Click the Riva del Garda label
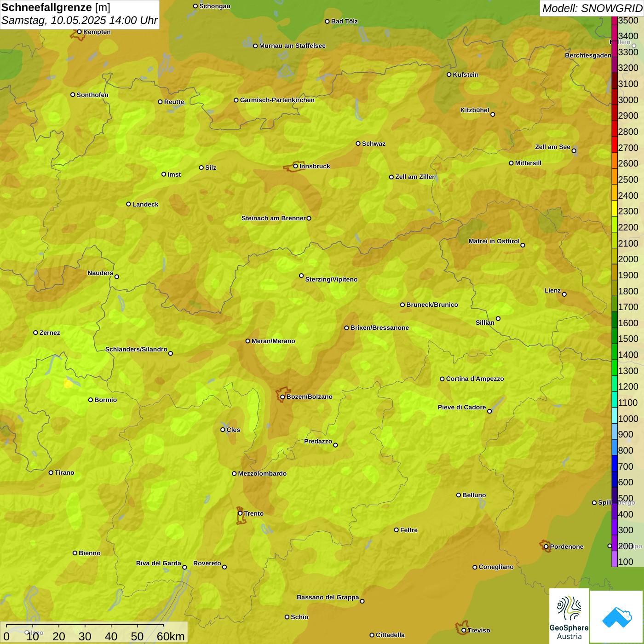Viewport: 644px width, 644px height. (159, 563)
